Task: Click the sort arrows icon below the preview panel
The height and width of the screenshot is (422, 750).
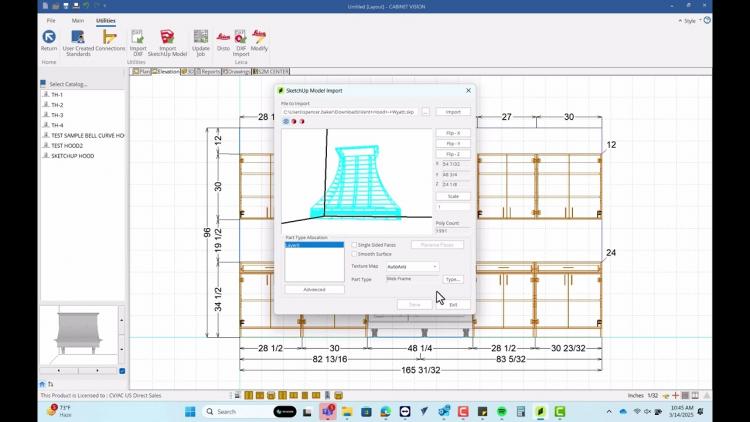Action: click(51, 384)
